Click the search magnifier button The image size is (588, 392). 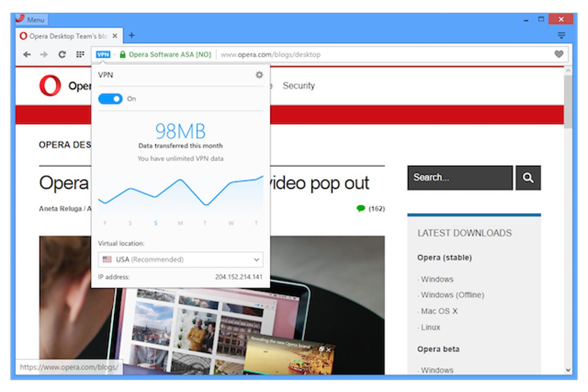(528, 178)
